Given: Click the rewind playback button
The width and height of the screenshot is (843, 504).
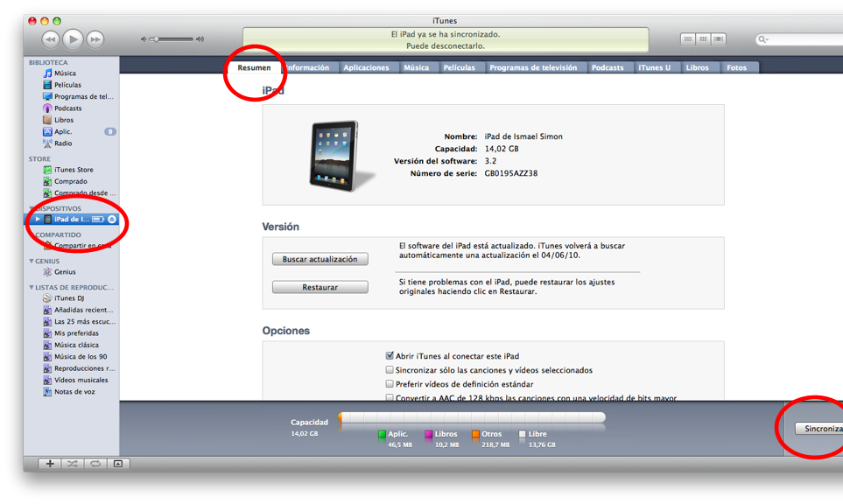Looking at the screenshot, I should click(x=51, y=39).
